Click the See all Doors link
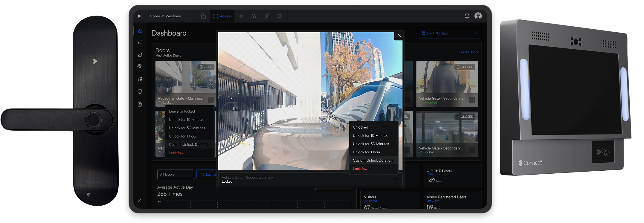This screenshot has height=223, width=644. 468,52
